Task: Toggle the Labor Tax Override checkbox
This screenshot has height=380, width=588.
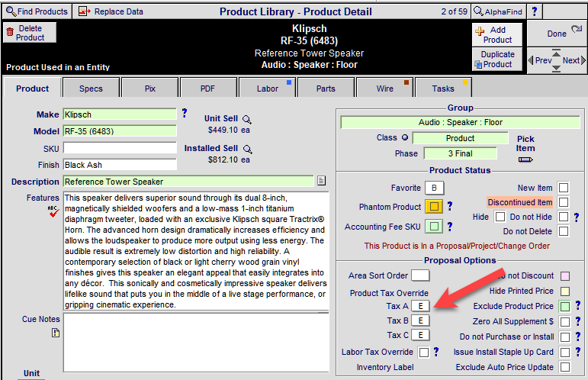Action: [424, 353]
